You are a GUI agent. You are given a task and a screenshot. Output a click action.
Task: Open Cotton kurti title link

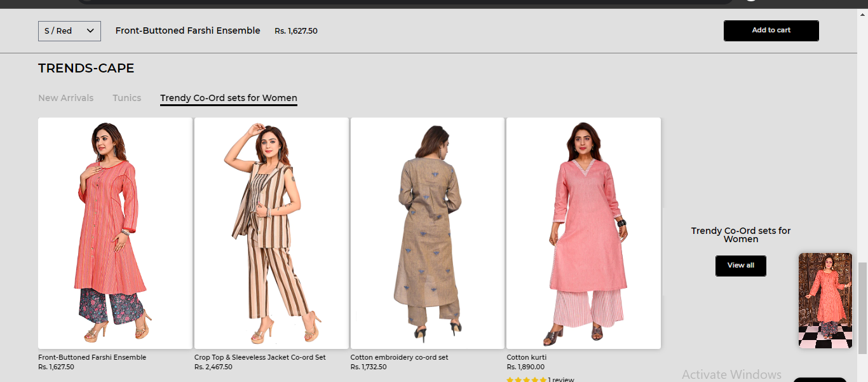tap(526, 357)
